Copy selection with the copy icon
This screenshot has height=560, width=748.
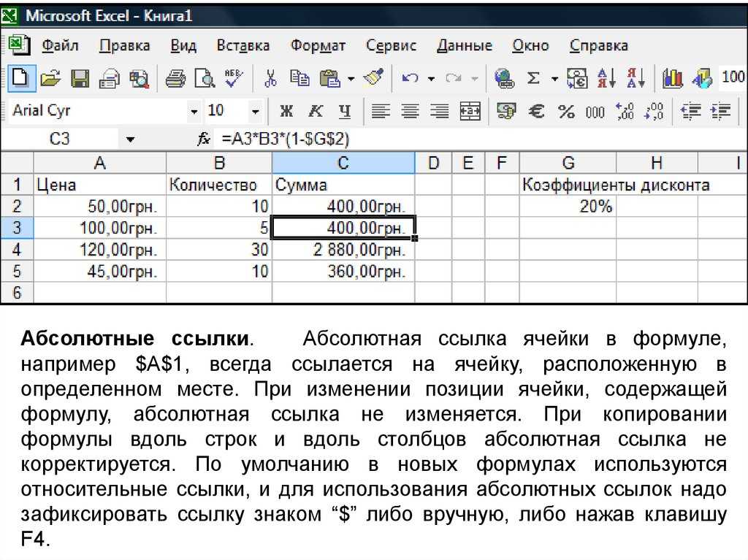[x=299, y=77]
